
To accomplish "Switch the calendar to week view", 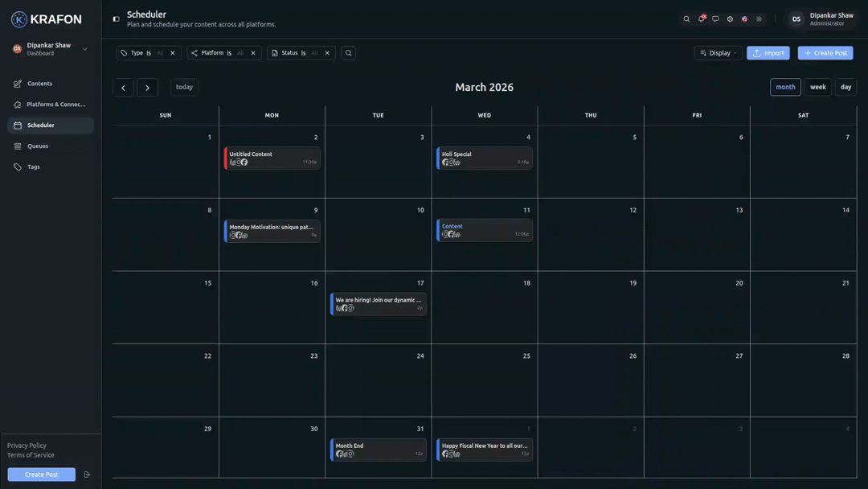I will click(x=817, y=87).
